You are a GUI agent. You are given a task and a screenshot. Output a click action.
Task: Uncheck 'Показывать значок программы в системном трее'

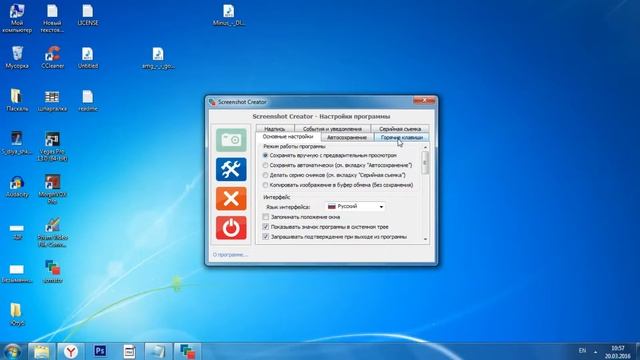[x=266, y=227]
